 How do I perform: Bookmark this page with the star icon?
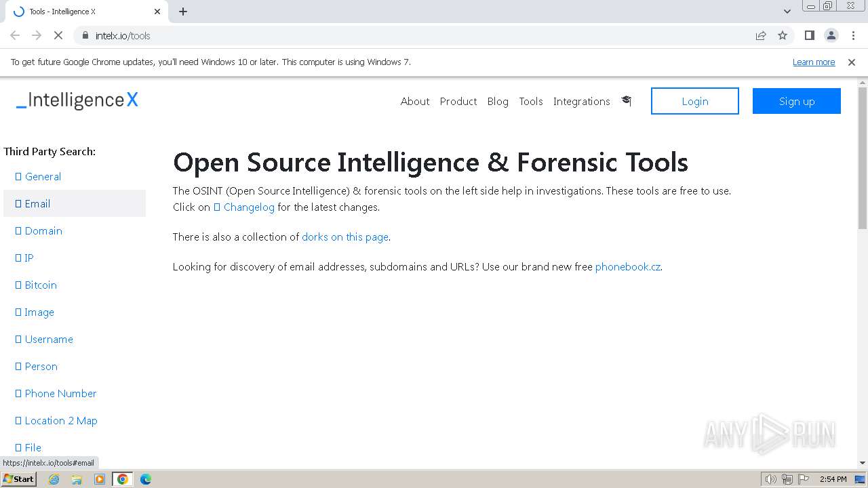point(783,35)
